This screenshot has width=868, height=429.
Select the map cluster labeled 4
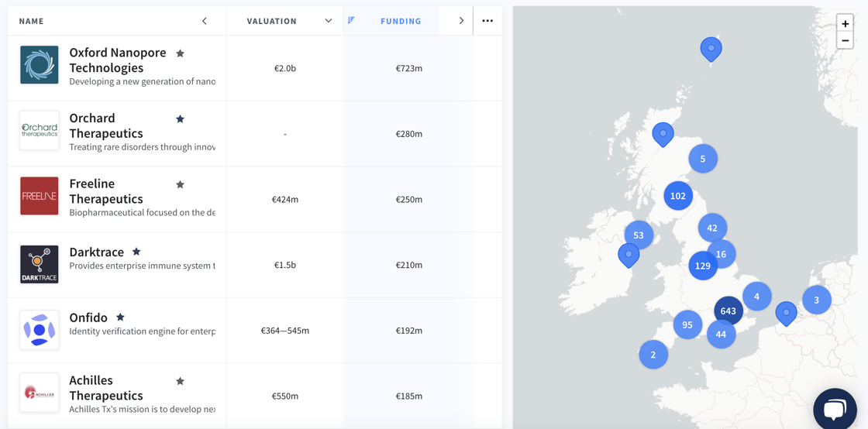pyautogui.click(x=756, y=297)
